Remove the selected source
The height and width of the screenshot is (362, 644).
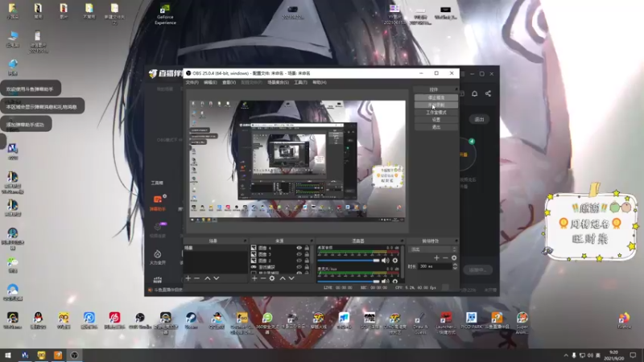coord(263,278)
